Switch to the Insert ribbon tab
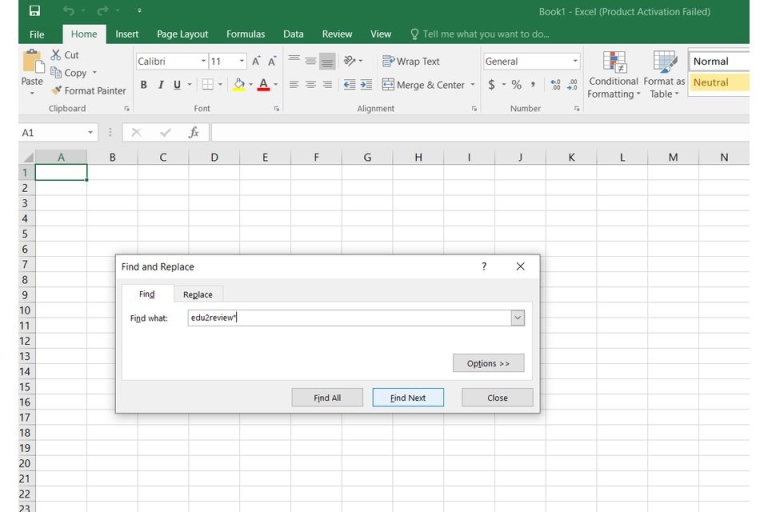 (x=127, y=34)
